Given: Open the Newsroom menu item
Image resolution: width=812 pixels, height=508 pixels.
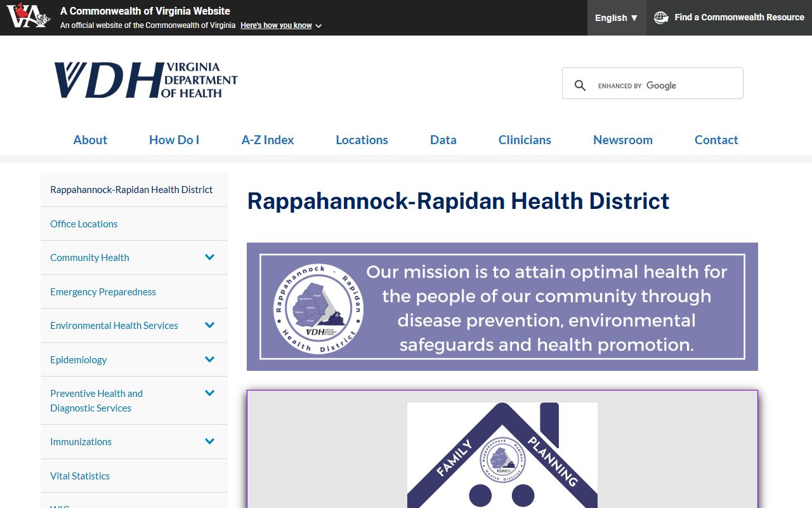Looking at the screenshot, I should (623, 140).
